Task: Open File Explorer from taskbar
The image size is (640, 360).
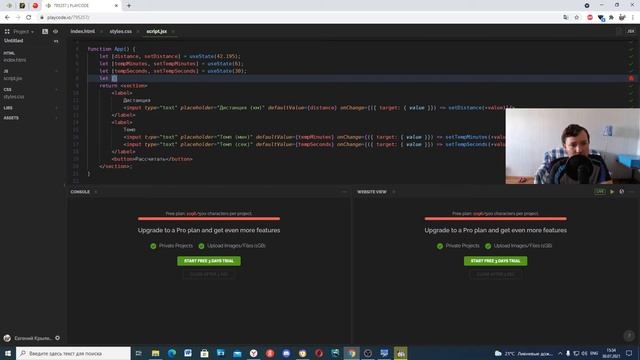Action: click(x=156, y=353)
